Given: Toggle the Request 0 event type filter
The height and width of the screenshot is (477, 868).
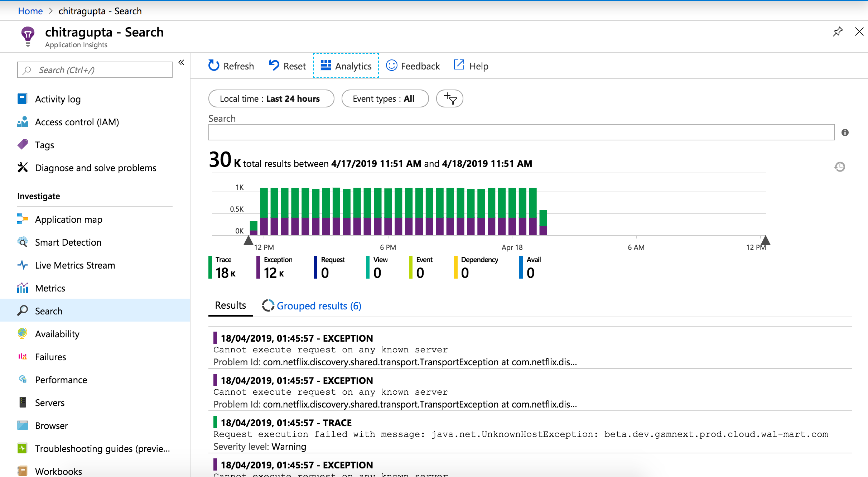Looking at the screenshot, I should tap(329, 267).
